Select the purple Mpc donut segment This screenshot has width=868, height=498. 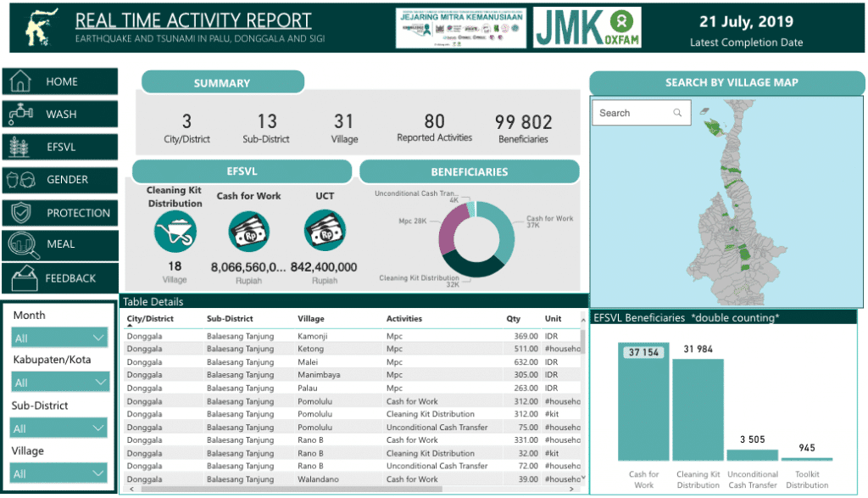pyautogui.click(x=451, y=230)
